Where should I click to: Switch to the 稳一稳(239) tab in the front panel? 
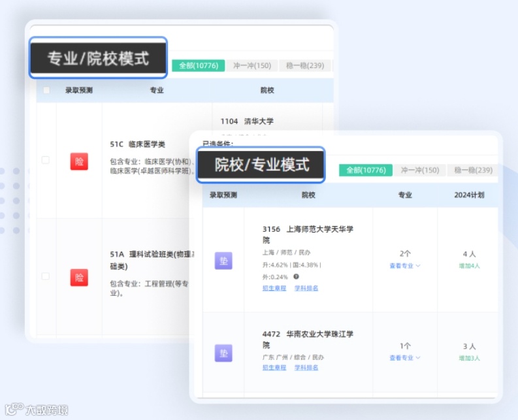click(x=473, y=170)
